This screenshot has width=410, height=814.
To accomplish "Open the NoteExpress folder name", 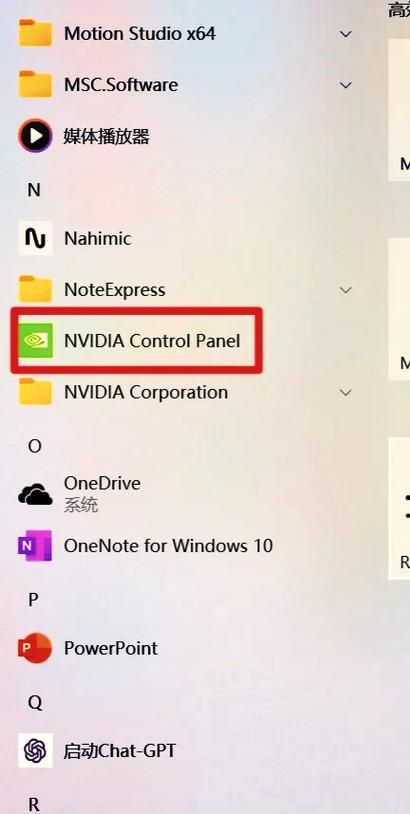I will 115,290.
